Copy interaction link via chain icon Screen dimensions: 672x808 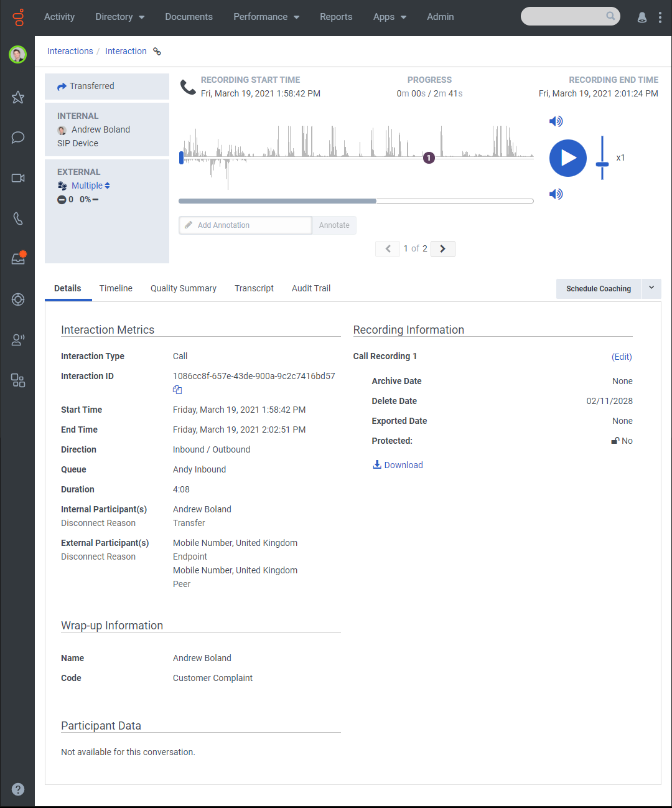157,52
